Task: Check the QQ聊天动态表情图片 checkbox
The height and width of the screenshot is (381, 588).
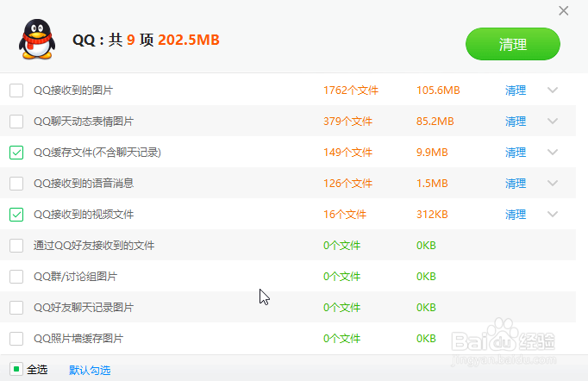Action: coord(16,122)
